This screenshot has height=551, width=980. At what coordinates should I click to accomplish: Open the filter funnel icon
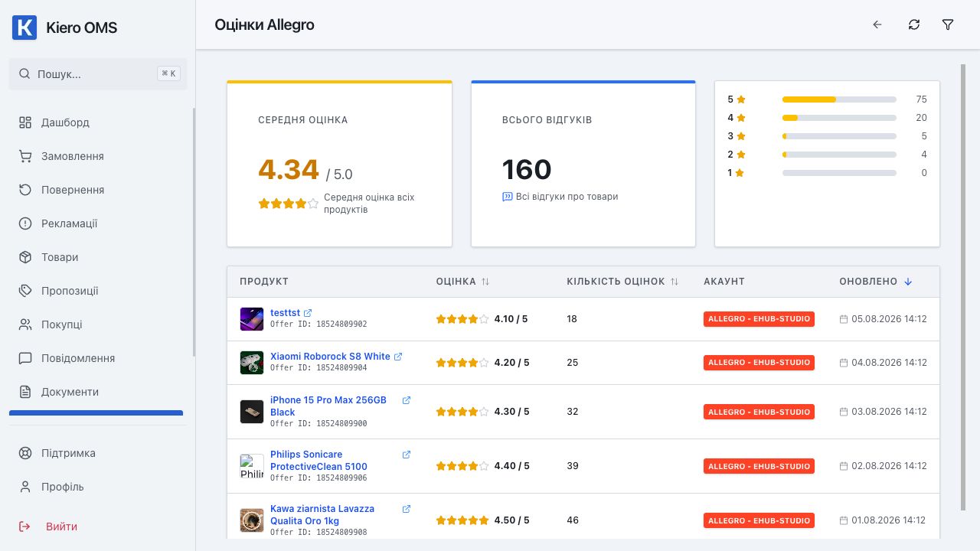coord(948,24)
